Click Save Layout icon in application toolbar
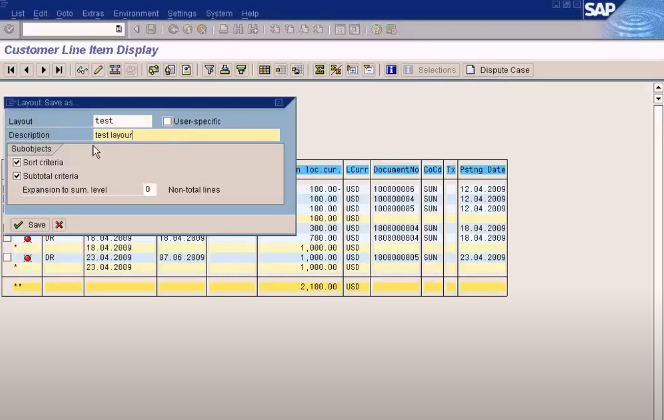664x420 pixels. (297, 70)
